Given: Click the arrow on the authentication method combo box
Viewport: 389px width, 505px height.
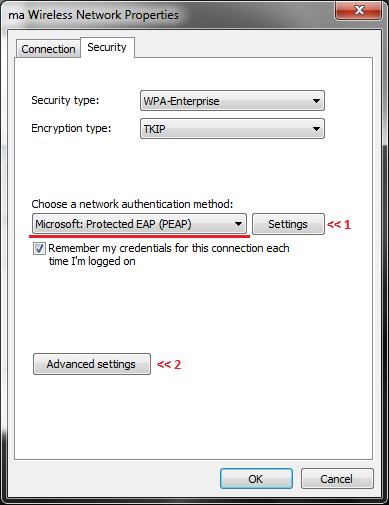Looking at the screenshot, I should click(x=238, y=224).
